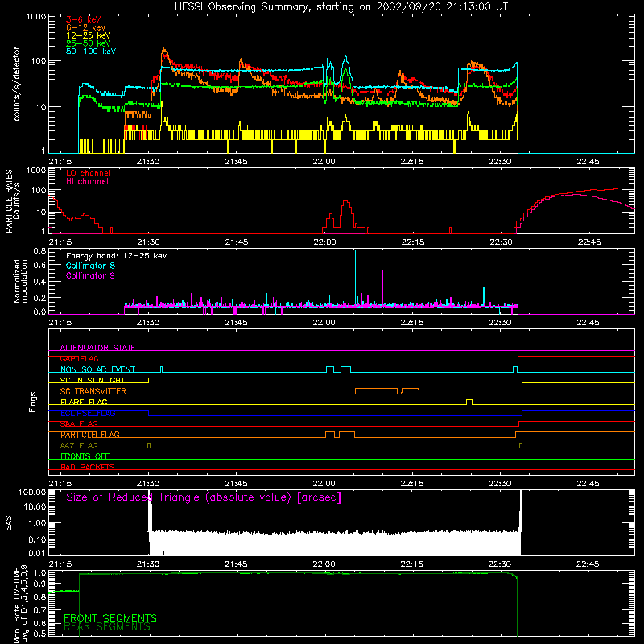Click the 'Energy band: 12-25 keV' label
This screenshot has height=644, width=644.
coord(117,256)
